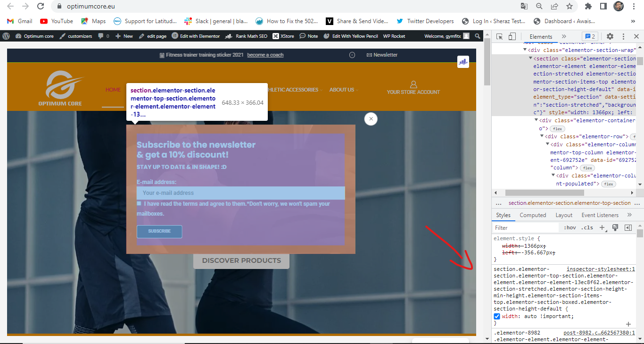
Task: Reload the page with the refresh icon
Action: tap(41, 7)
